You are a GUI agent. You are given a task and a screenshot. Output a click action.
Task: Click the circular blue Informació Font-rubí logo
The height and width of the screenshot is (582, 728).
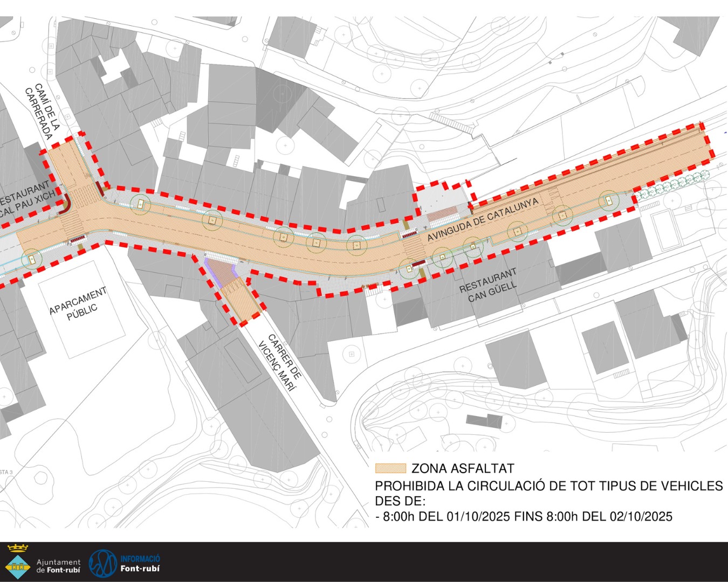(x=102, y=563)
